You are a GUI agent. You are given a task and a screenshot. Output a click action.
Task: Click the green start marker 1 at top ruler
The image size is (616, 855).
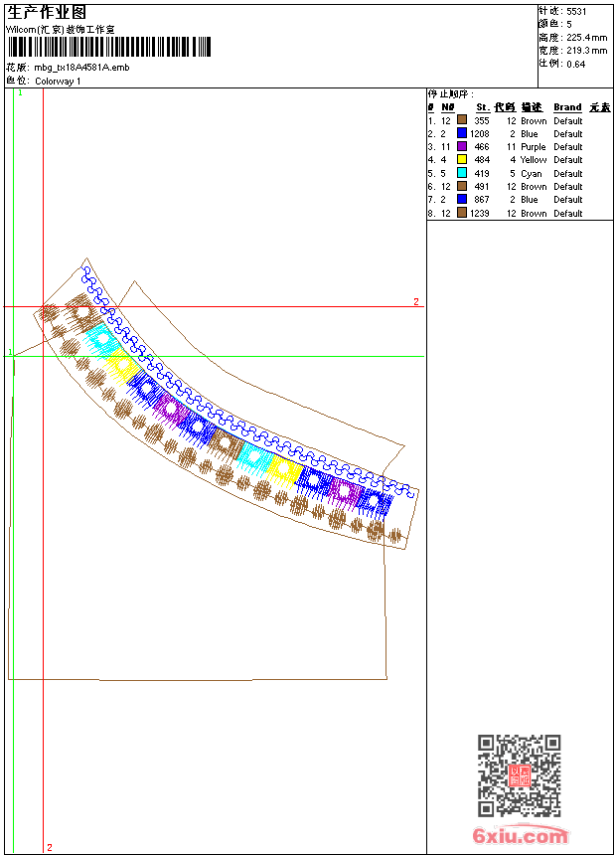[20, 91]
